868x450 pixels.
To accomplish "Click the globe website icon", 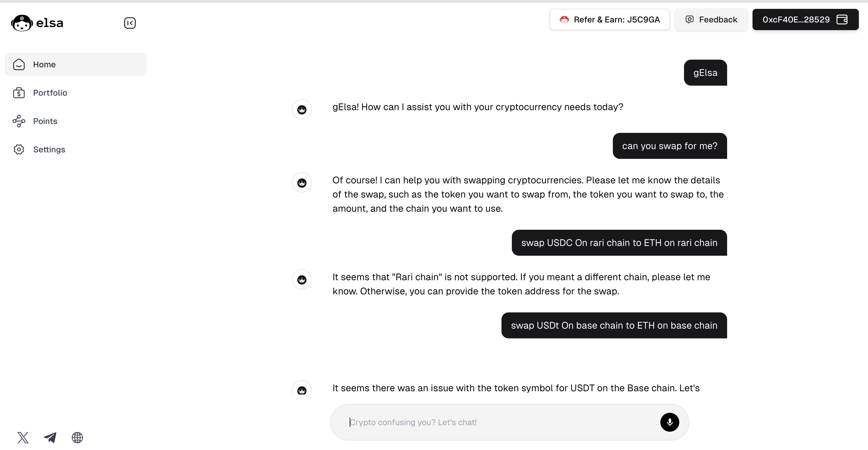I will pos(77,437).
